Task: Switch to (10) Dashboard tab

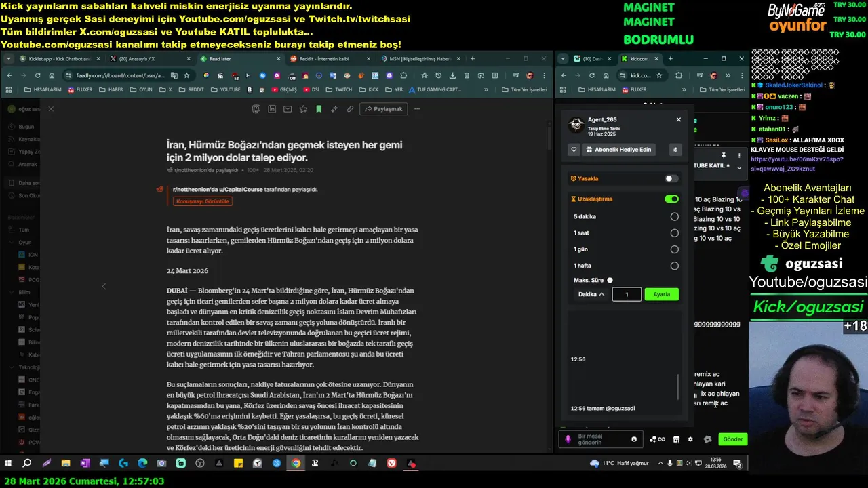Action: coord(592,59)
